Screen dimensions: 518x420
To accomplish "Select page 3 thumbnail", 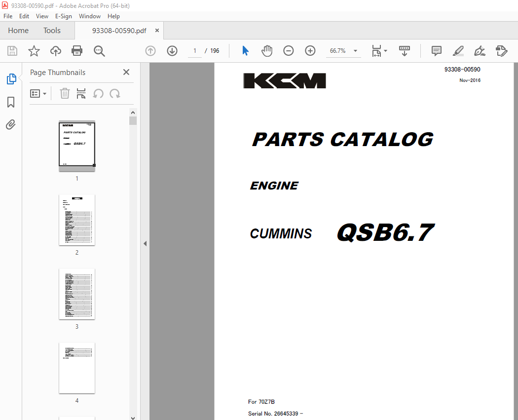I will click(77, 294).
